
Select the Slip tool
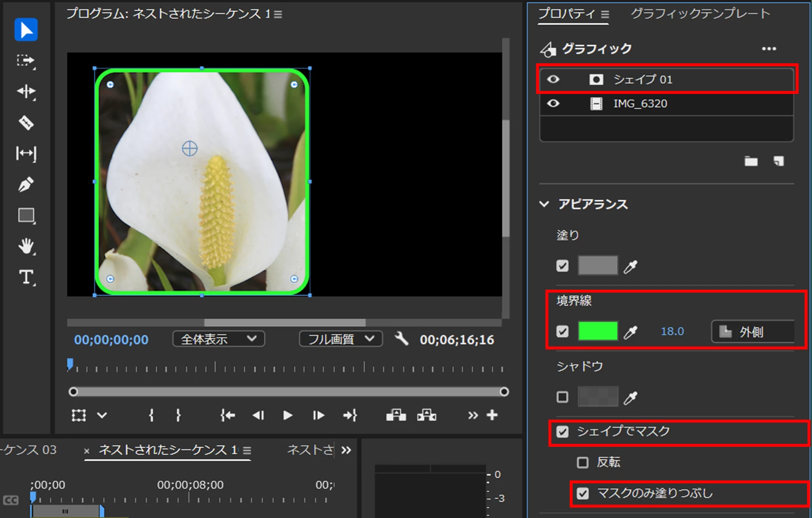point(26,154)
